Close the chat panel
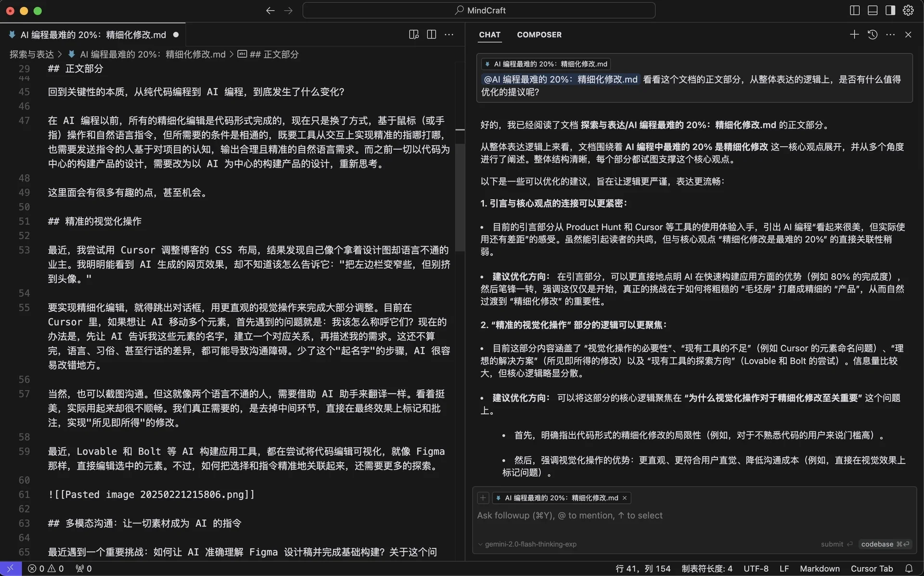The width and height of the screenshot is (924, 576). 908,34
